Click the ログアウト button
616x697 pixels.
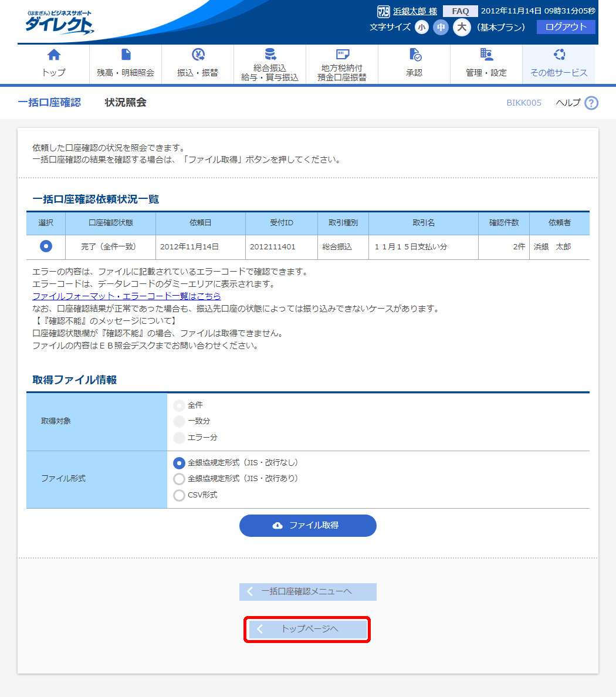click(x=566, y=27)
